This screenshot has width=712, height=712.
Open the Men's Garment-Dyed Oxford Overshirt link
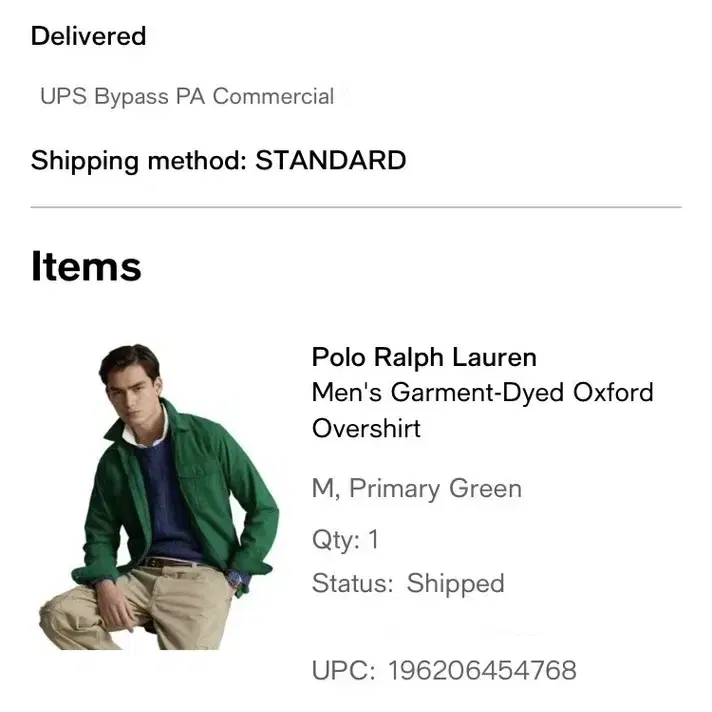(482, 410)
